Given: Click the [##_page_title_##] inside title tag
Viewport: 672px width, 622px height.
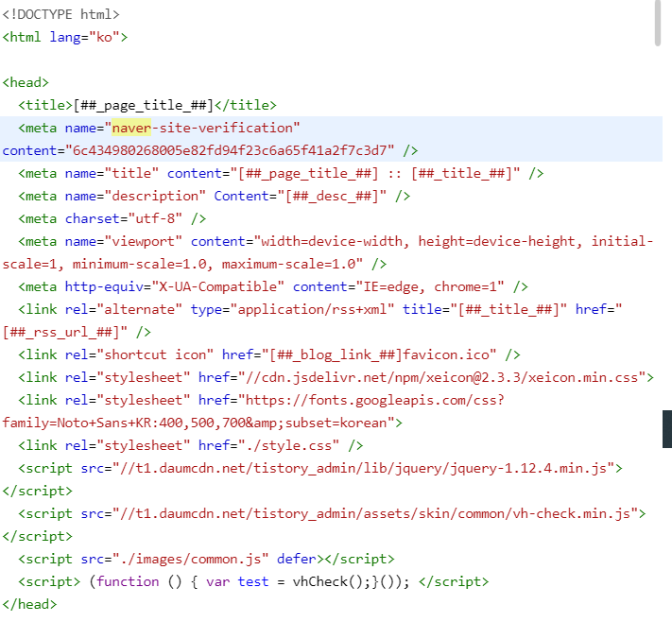Looking at the screenshot, I should coord(144,106).
